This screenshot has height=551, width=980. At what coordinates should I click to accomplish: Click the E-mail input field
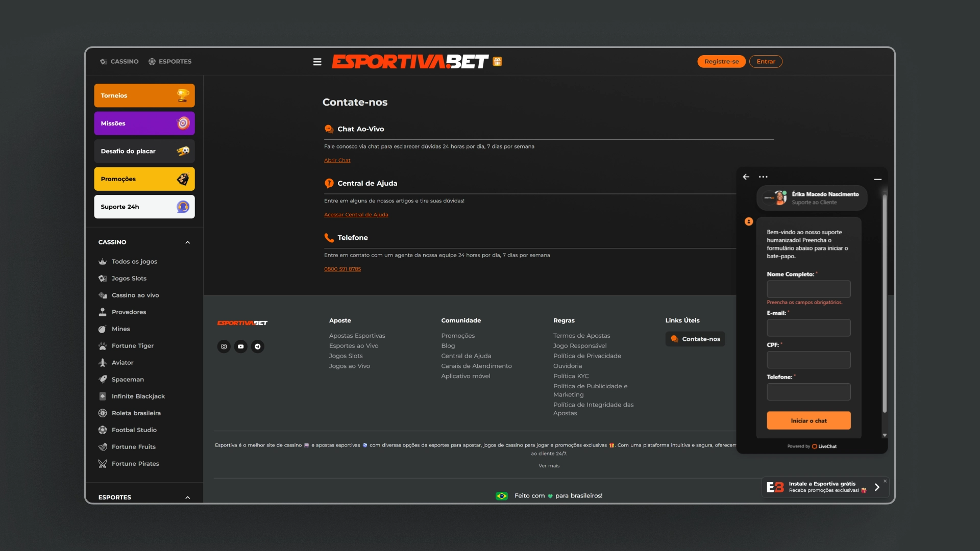tap(808, 328)
